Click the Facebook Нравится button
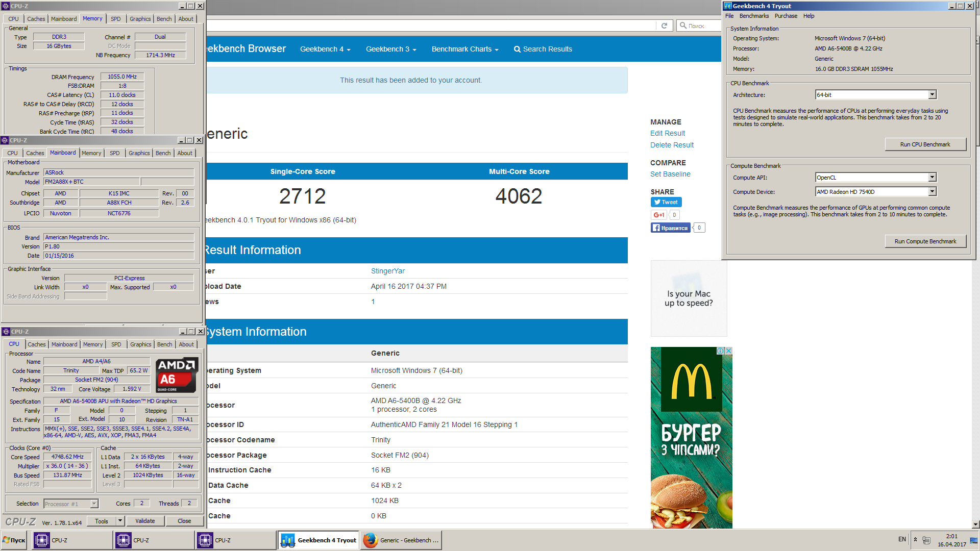 pyautogui.click(x=670, y=228)
